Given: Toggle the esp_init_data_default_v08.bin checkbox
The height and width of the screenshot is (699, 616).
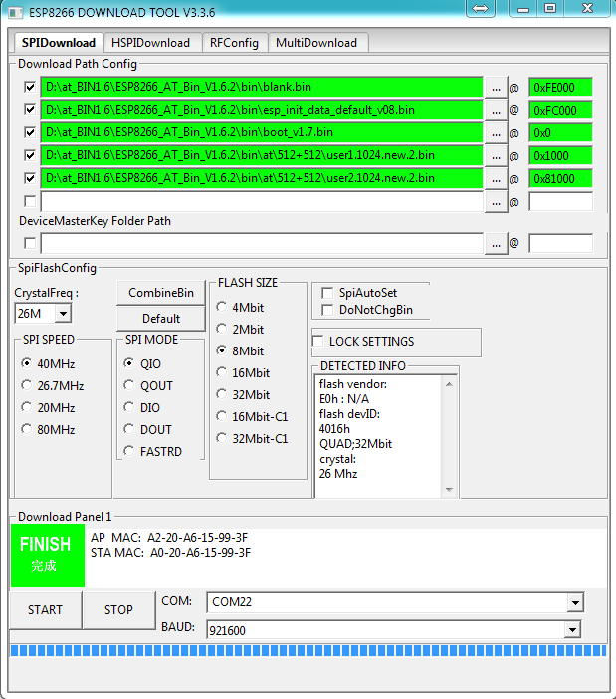Looking at the screenshot, I should tap(30, 110).
